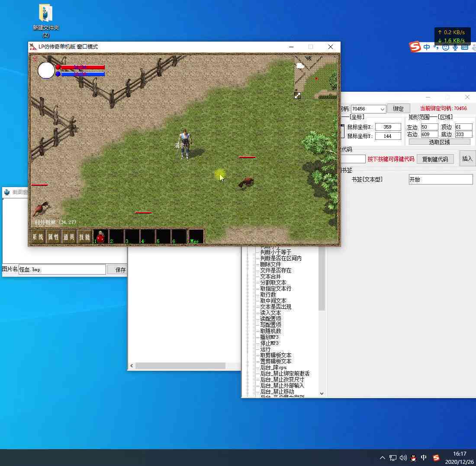Click the 复制键代码 copy button
Viewport: 476px width, 466px height.
(435, 159)
